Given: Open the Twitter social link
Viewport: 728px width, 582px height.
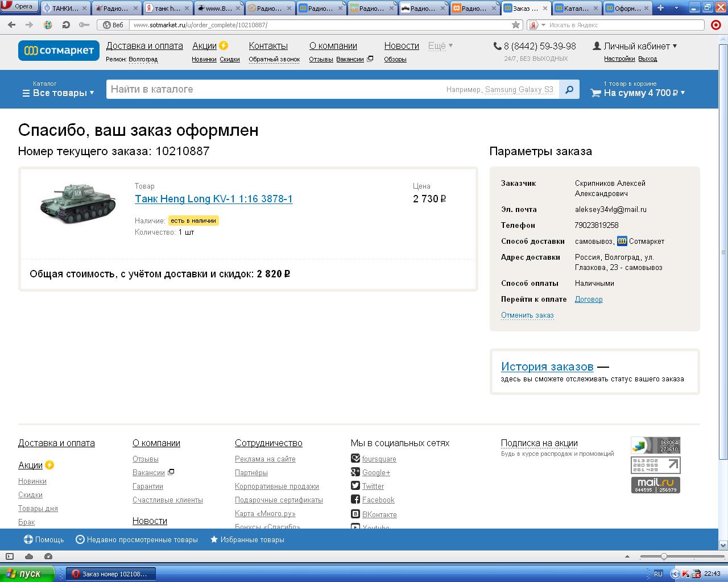Looking at the screenshot, I should [373, 486].
